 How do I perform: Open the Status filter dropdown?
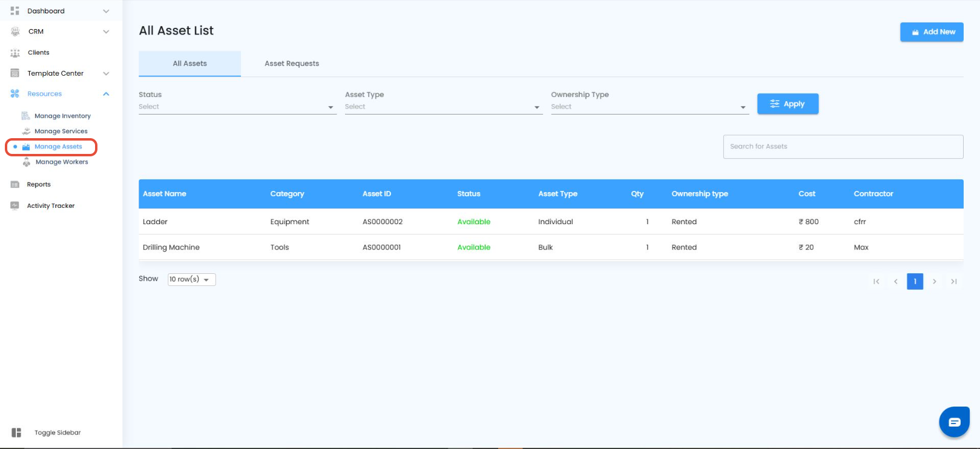(x=237, y=107)
